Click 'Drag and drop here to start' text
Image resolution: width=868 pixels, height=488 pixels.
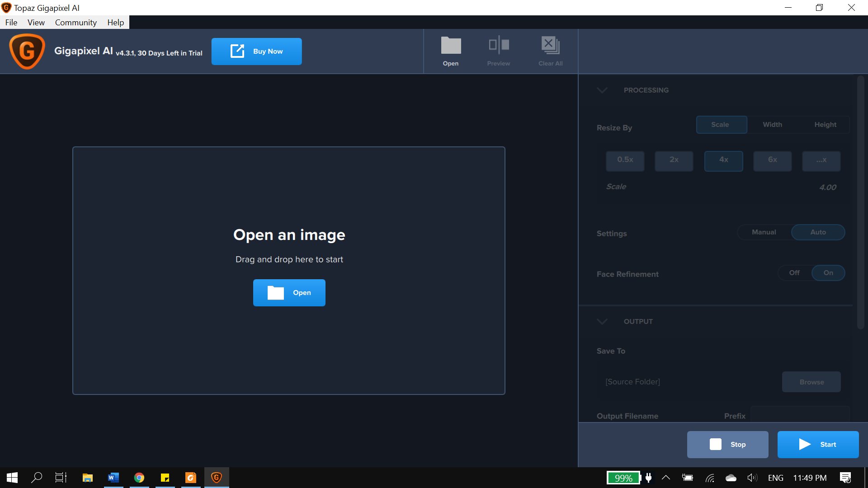pos(289,259)
